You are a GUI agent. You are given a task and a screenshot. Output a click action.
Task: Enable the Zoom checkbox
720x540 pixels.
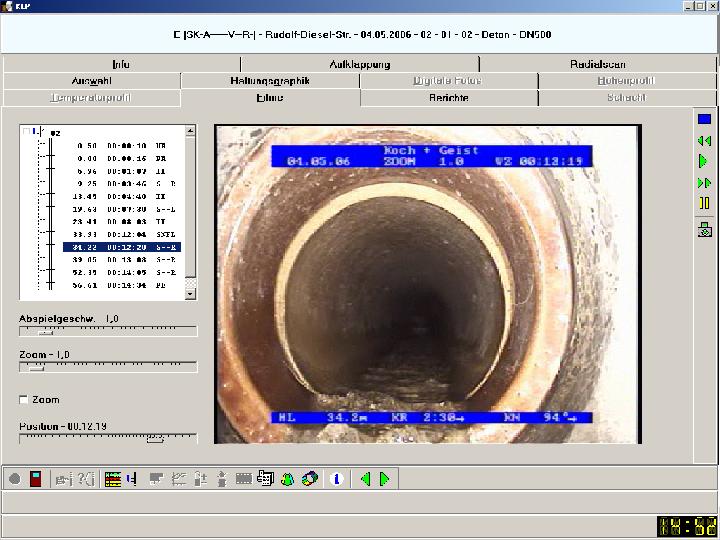click(24, 400)
